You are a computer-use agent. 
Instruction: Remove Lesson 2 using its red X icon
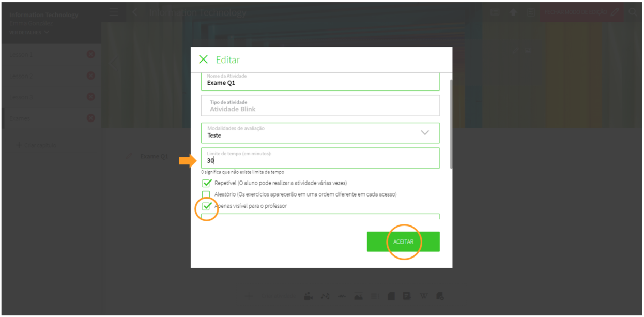(x=91, y=76)
